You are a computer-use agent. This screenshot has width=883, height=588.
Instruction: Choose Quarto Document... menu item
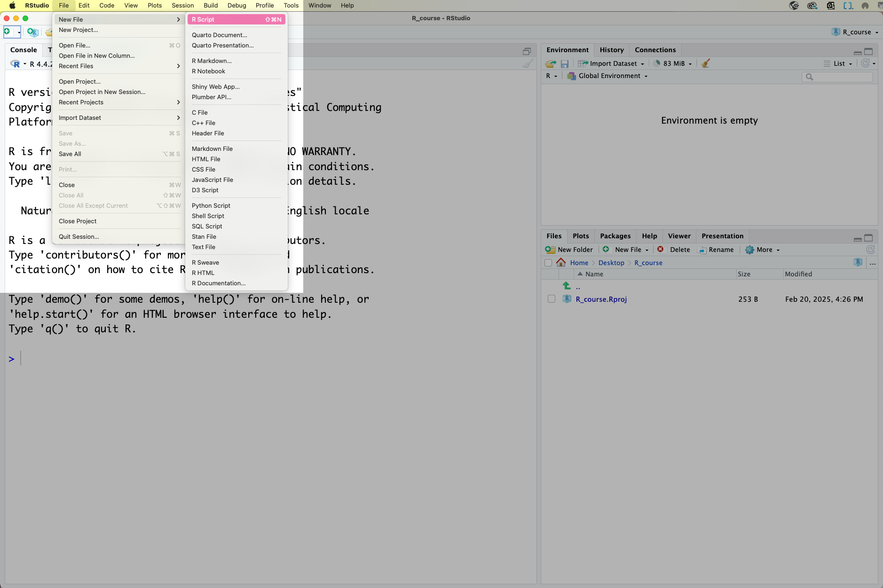pos(237,35)
